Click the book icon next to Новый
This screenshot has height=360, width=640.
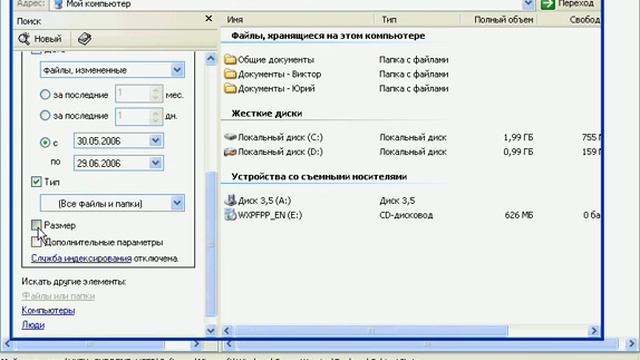(84, 39)
